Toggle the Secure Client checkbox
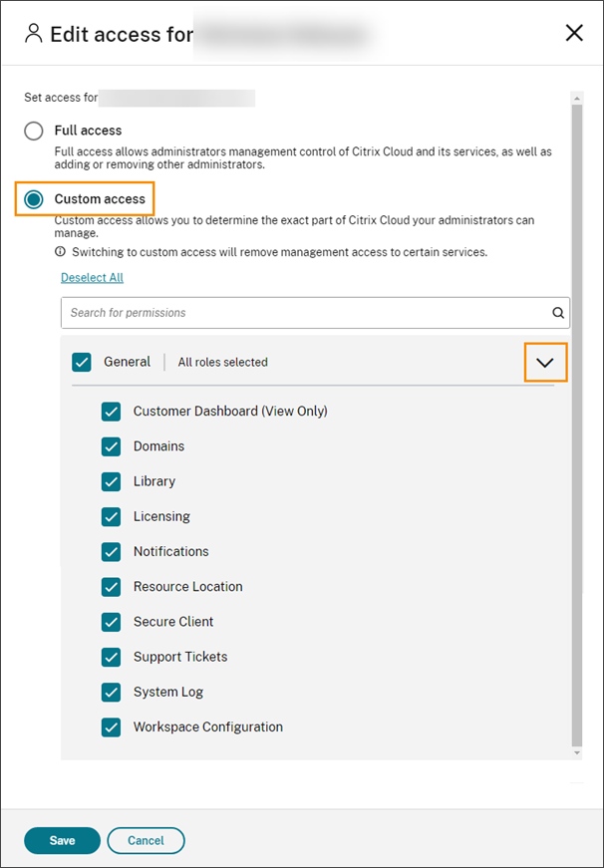 112,622
